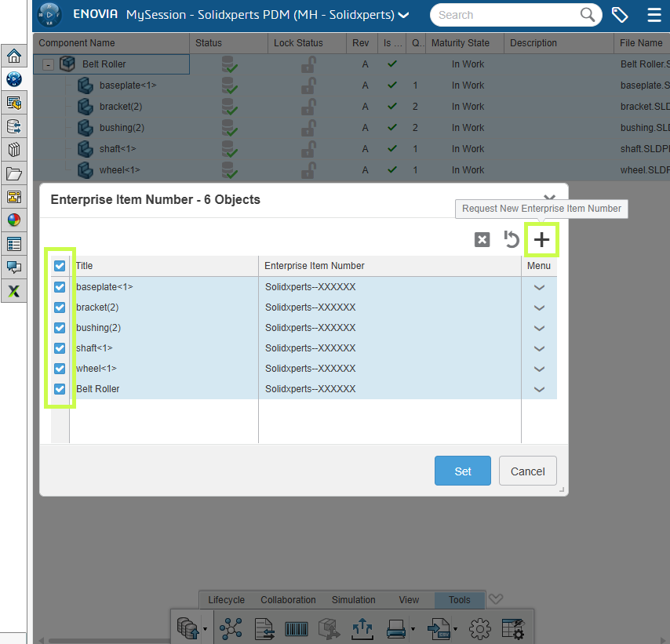
Task: Click the tag icon in the top bar
Action: (620, 15)
